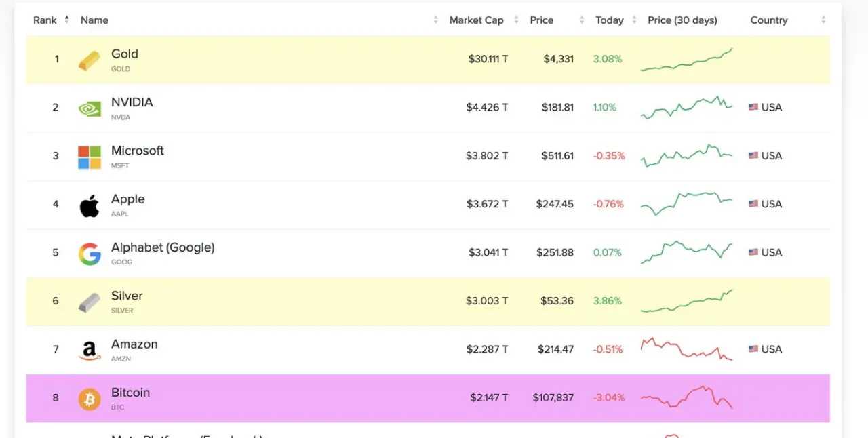Image resolution: width=868 pixels, height=438 pixels.
Task: Open the Alphabet (Google) link
Action: tap(163, 247)
